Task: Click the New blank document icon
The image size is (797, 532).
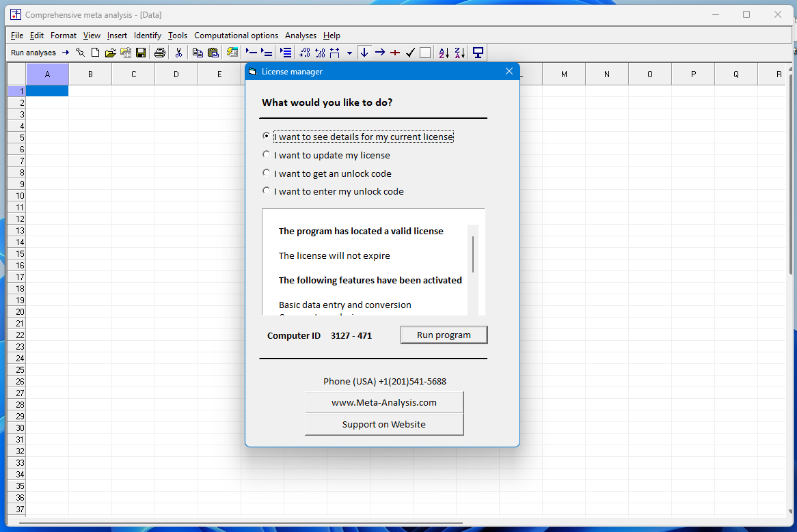Action: pyautogui.click(x=95, y=53)
